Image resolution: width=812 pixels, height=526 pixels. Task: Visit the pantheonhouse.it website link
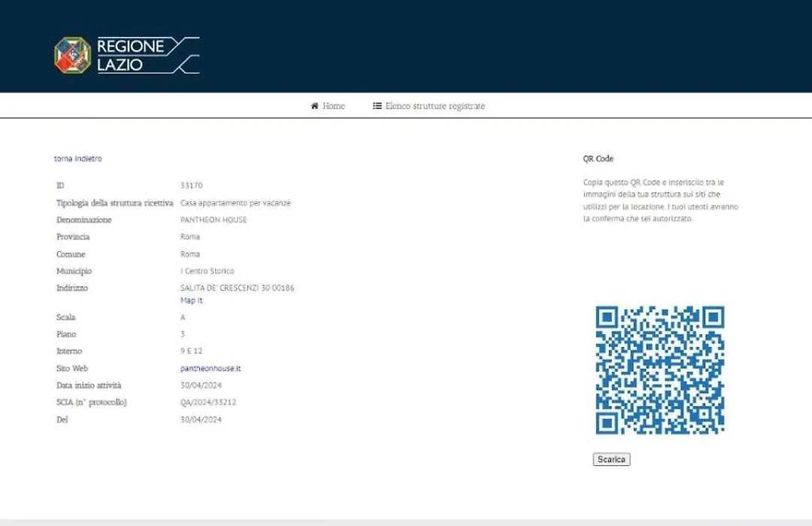[x=211, y=368]
